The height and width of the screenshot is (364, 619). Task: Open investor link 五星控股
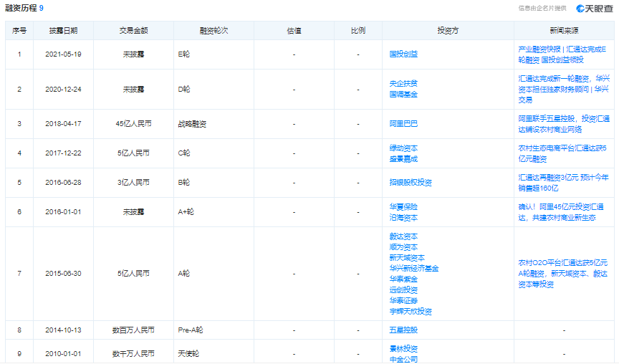point(403,330)
